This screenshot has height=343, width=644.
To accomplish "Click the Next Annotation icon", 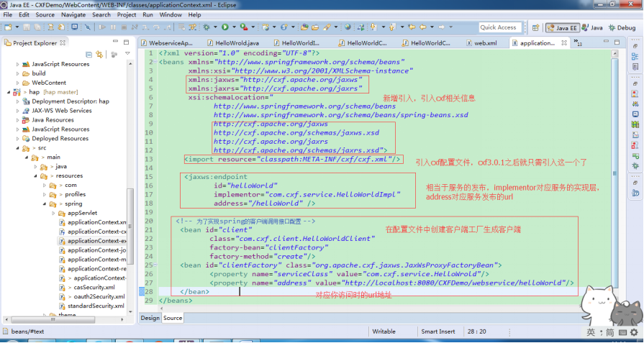I will (x=373, y=27).
